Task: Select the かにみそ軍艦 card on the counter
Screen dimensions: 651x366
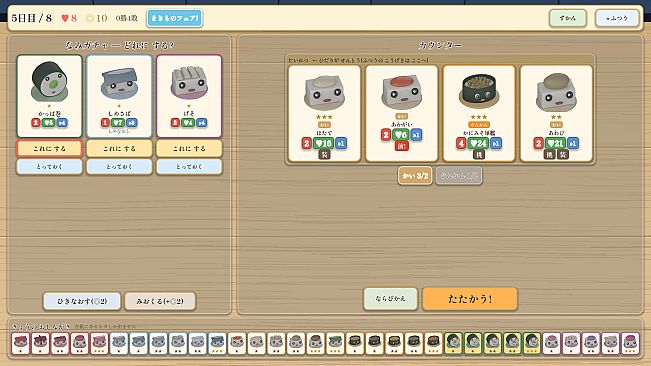Action: tap(479, 113)
